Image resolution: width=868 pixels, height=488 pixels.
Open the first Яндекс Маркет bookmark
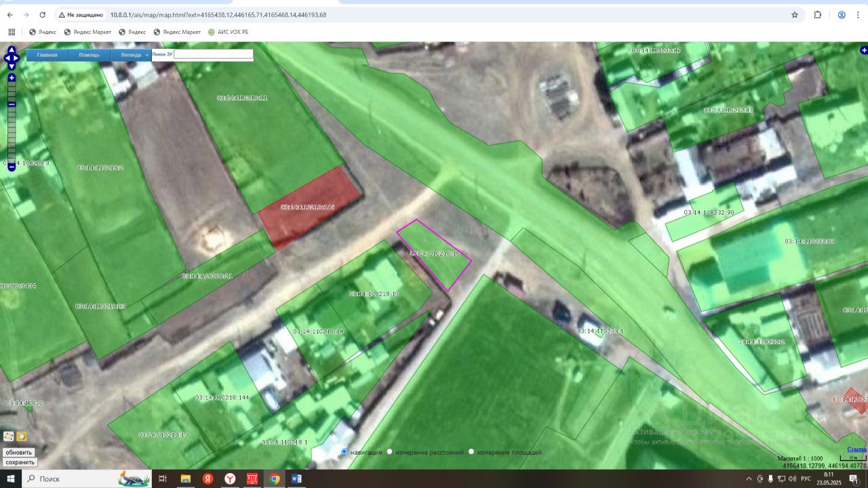tap(87, 32)
